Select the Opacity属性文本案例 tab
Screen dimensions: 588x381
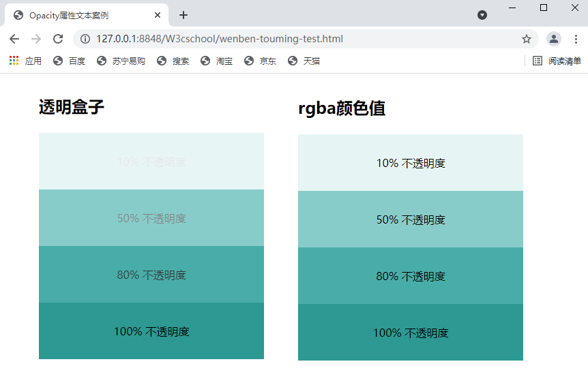(x=75, y=15)
